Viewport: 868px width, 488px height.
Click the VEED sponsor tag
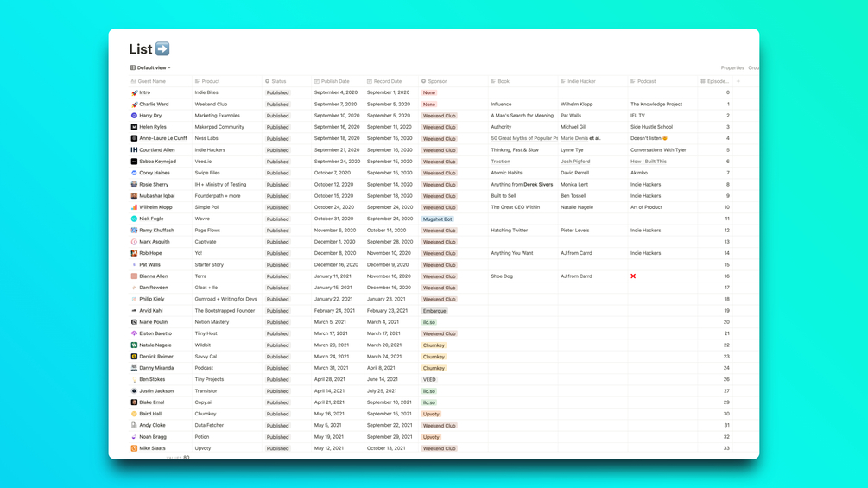coord(429,379)
